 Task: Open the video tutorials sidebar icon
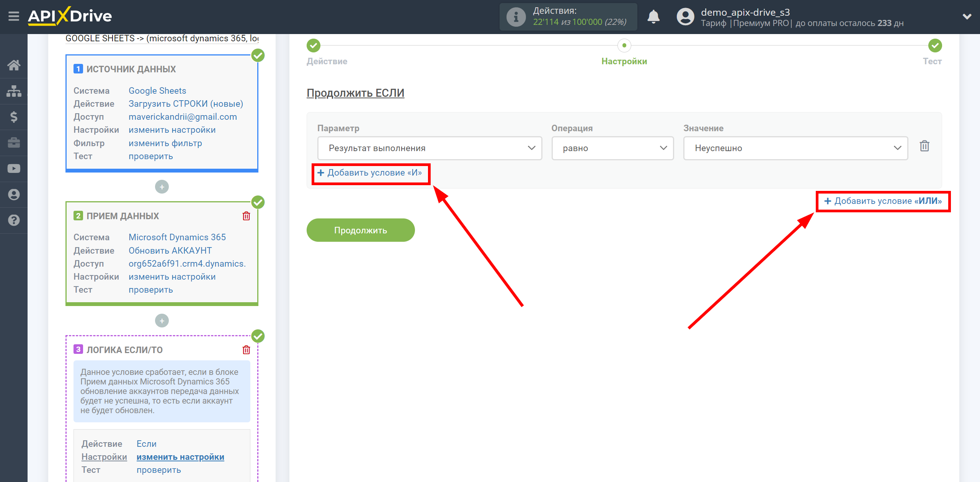click(14, 168)
